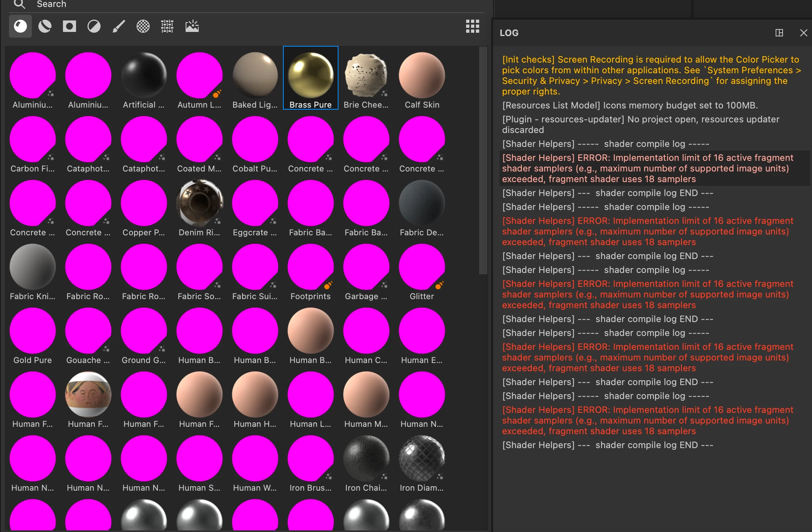Select the Brushes filter icon

(x=119, y=27)
